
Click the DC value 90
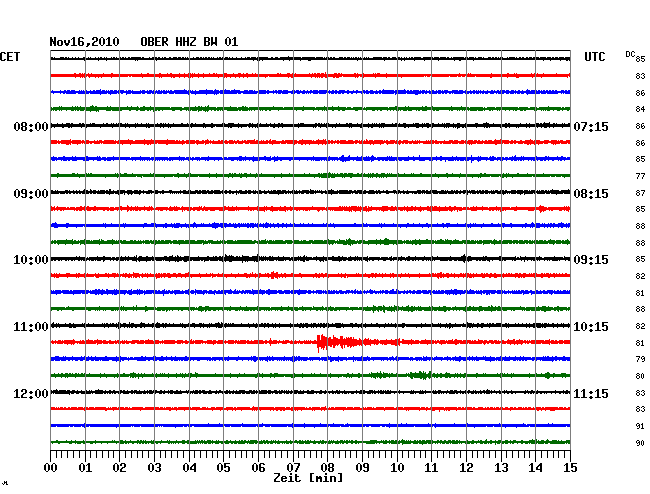(640, 443)
